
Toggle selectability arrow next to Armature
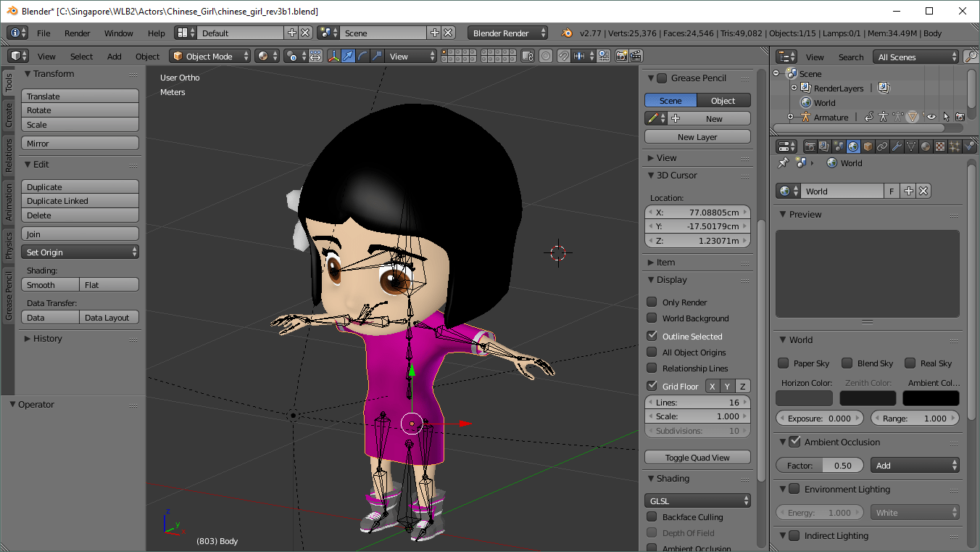click(x=947, y=116)
